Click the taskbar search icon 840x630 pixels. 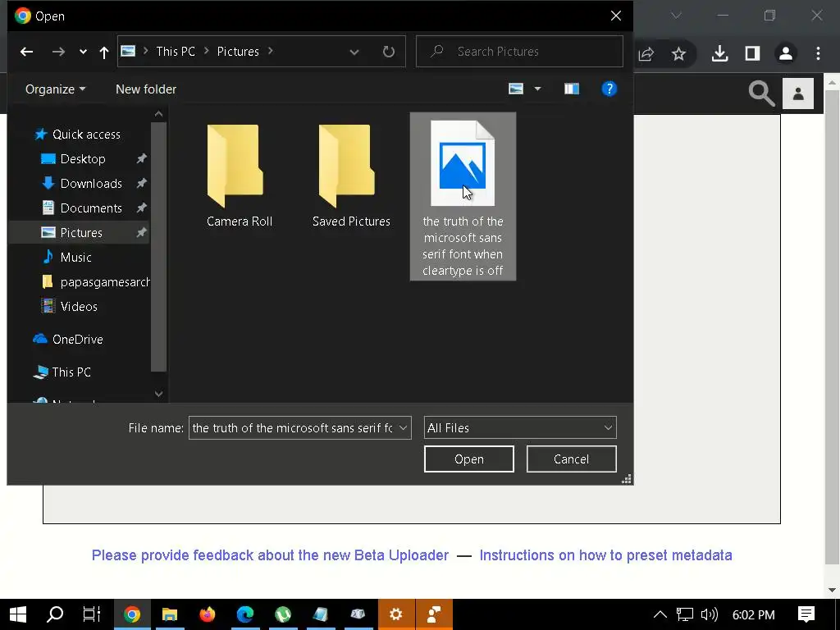point(55,614)
